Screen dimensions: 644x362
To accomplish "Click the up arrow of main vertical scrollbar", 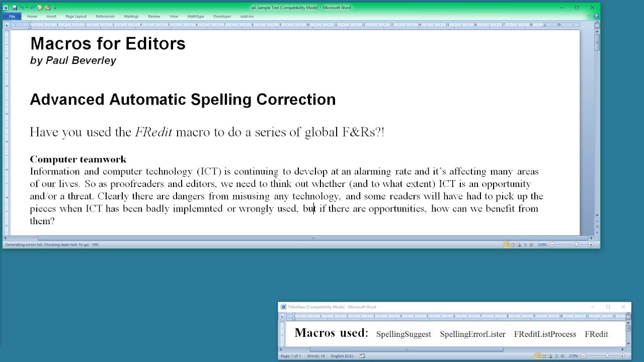I will point(597,31).
